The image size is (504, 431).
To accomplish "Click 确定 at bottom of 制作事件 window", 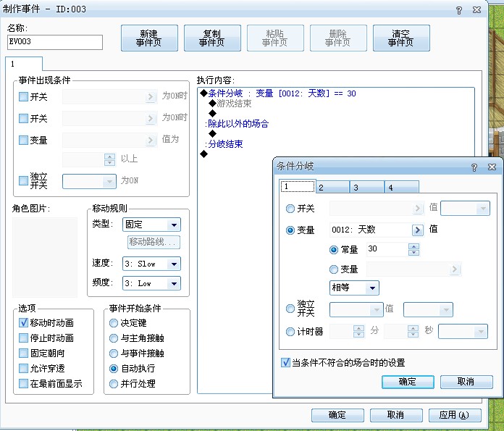I will click(338, 415).
